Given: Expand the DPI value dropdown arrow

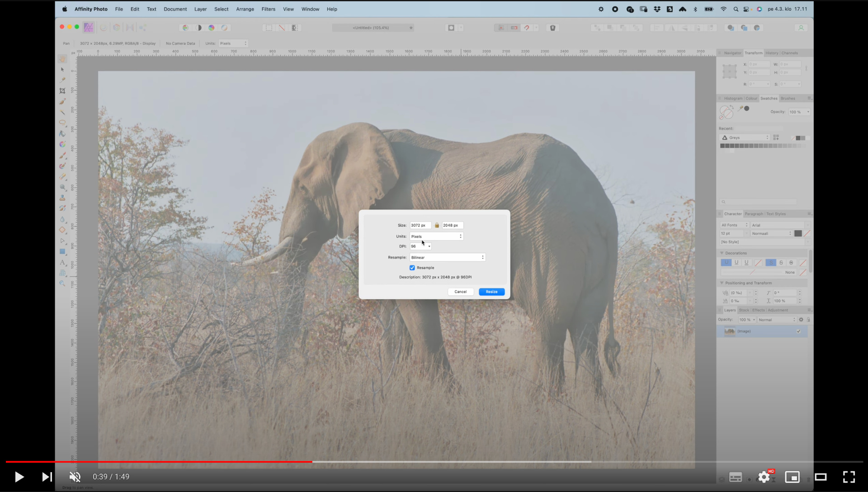Looking at the screenshot, I should (429, 246).
